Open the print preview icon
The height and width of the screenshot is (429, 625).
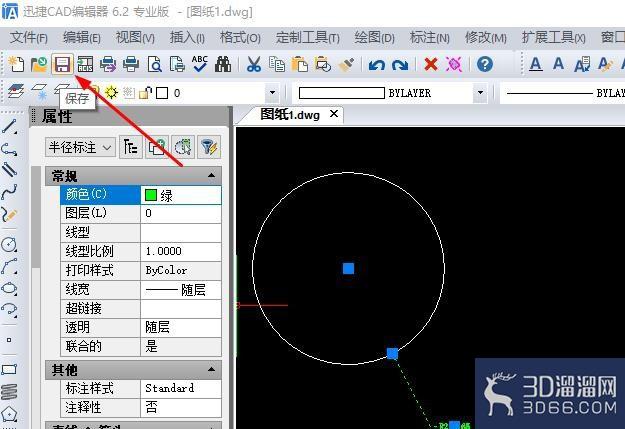tap(154, 64)
